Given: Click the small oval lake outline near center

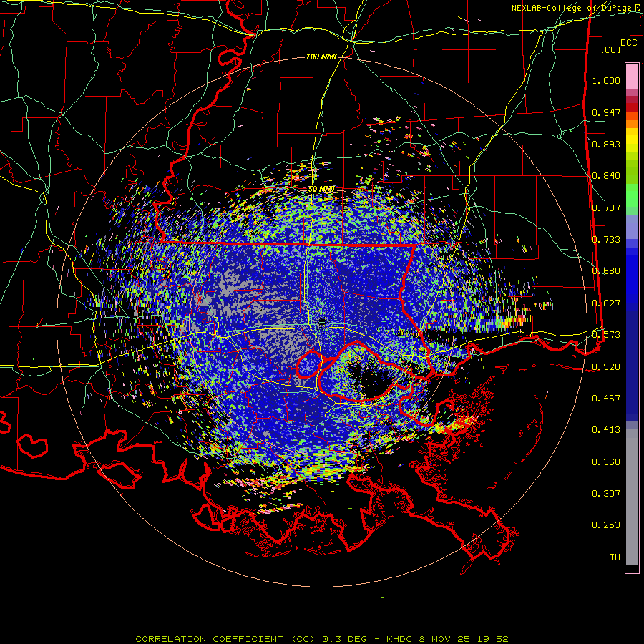Looking at the screenshot, I should pos(309,364).
